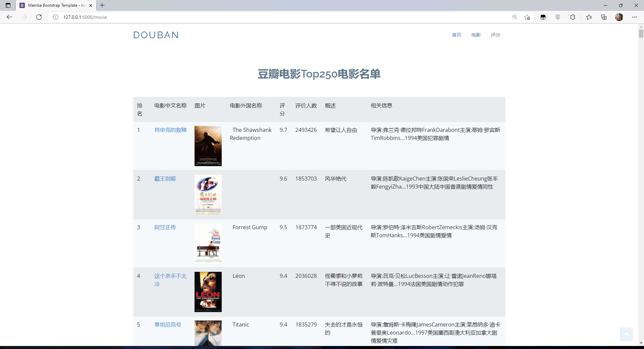Click the Forrest Gump poster thumbnail
The height and width of the screenshot is (349, 644).
[x=208, y=243]
